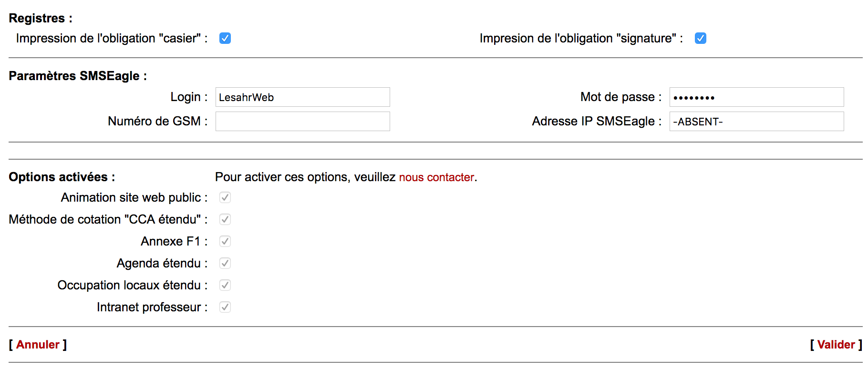The height and width of the screenshot is (369, 868).
Task: Toggle the 'Animation site web public' checkbox
Action: coord(225,197)
